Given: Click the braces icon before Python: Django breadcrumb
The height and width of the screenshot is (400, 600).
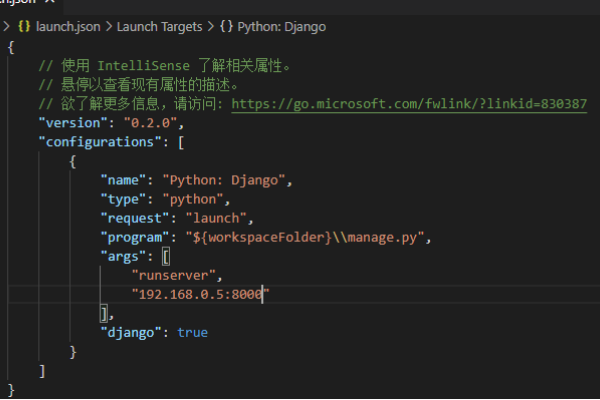Looking at the screenshot, I should 227,25.
